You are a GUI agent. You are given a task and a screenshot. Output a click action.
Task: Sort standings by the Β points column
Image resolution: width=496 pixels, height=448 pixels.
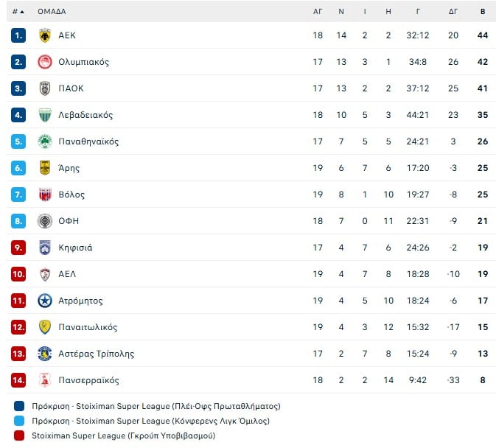pyautogui.click(x=483, y=12)
